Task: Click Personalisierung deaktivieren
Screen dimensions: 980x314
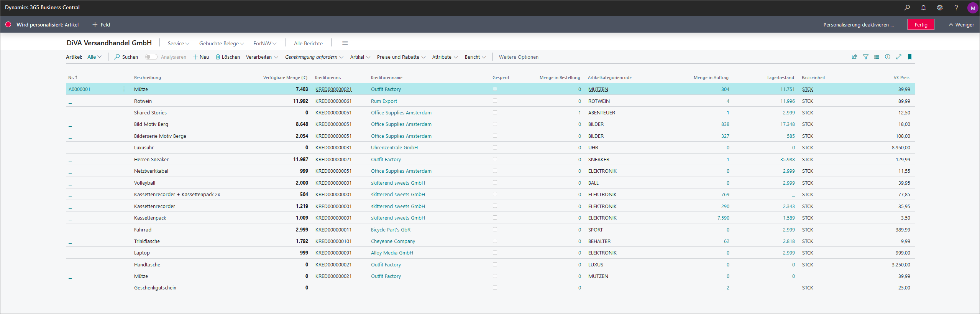Action: [x=859, y=25]
